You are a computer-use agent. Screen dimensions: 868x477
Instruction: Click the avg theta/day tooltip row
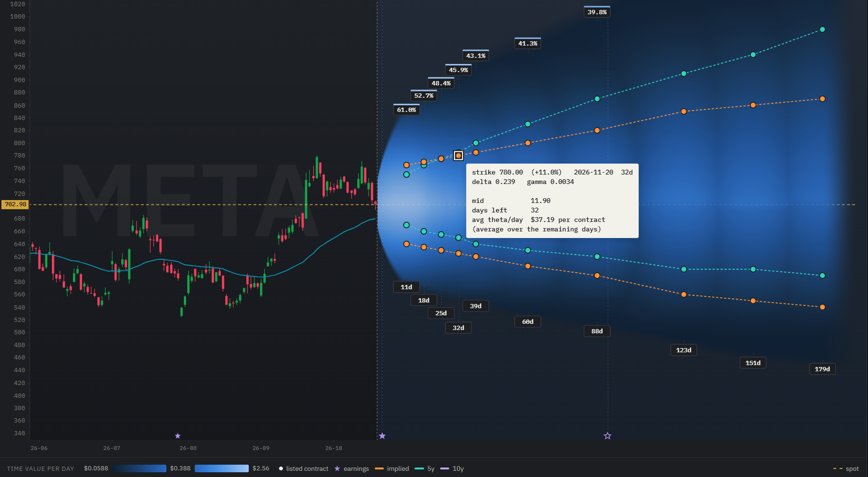coord(539,220)
